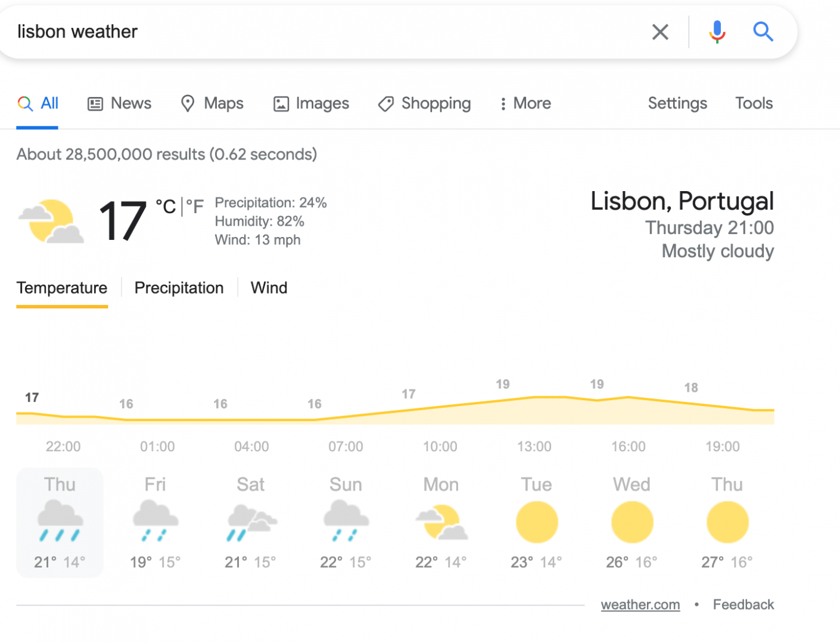
Task: Select Sunday's rain forecast icon
Action: (346, 521)
